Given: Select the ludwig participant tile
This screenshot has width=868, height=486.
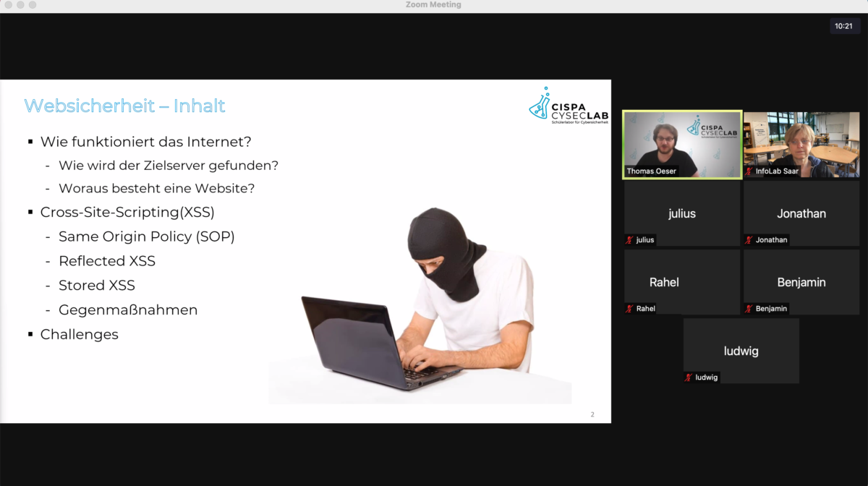Looking at the screenshot, I should [741, 351].
